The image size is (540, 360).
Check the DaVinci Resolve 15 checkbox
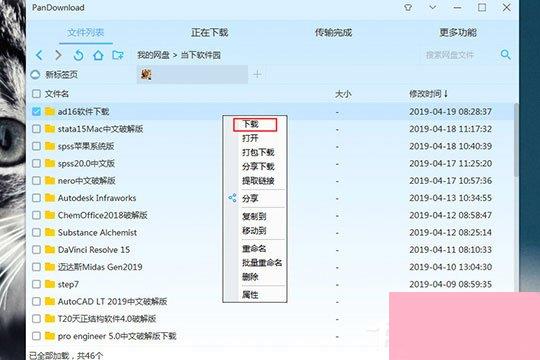point(36,249)
